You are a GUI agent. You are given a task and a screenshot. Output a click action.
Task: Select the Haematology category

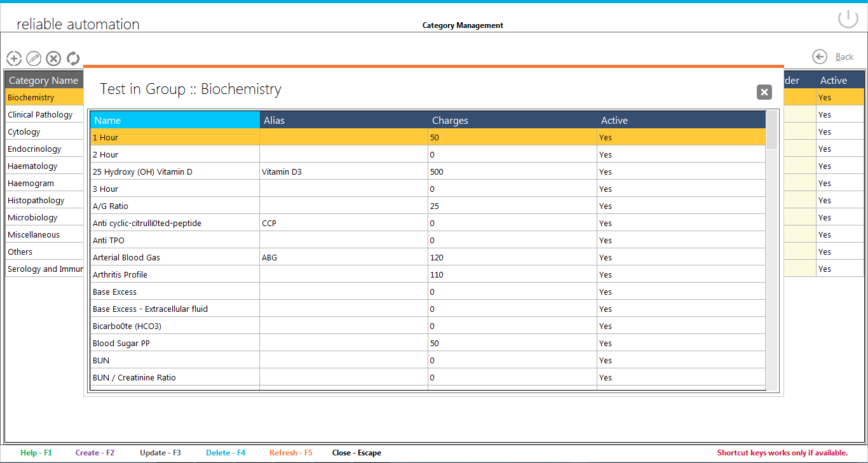(x=44, y=166)
